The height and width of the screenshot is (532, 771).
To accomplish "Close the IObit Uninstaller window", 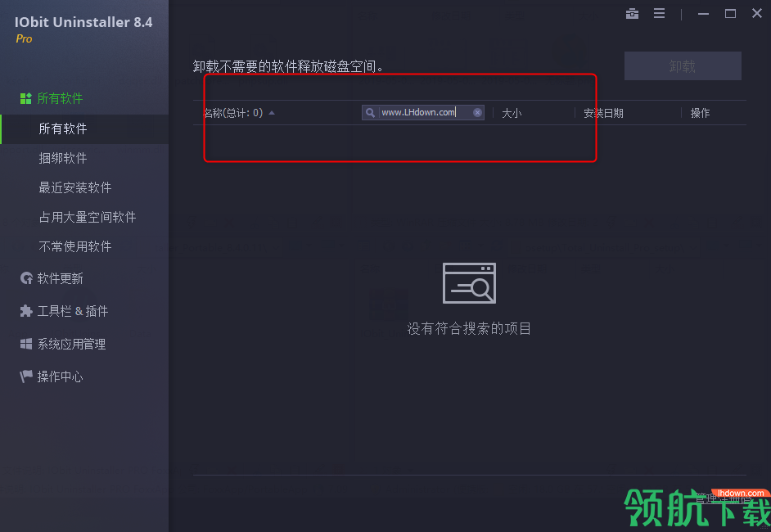I will [x=757, y=13].
